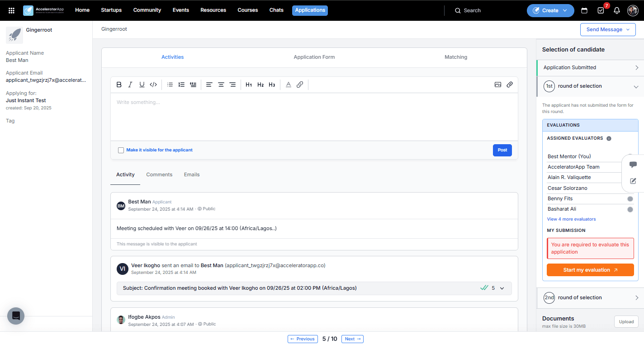Screen dimensions: 644x344
Task: Open Emails tab
Action: [x=192, y=174]
